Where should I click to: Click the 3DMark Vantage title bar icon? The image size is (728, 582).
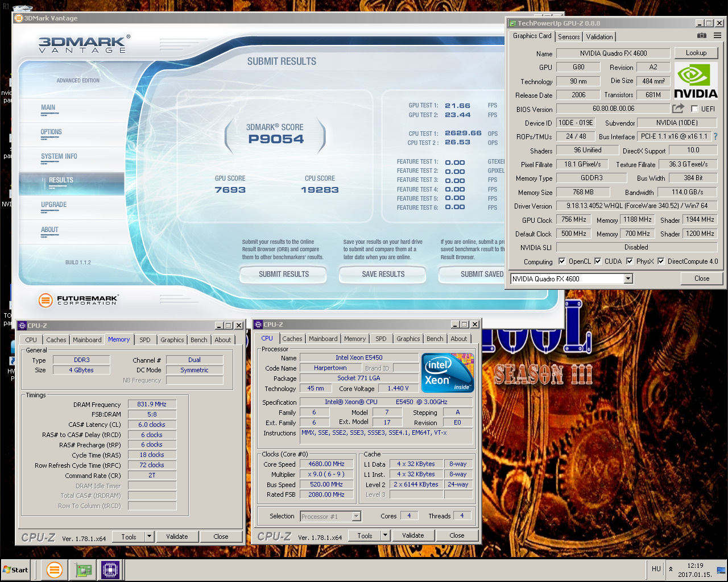coord(19,18)
